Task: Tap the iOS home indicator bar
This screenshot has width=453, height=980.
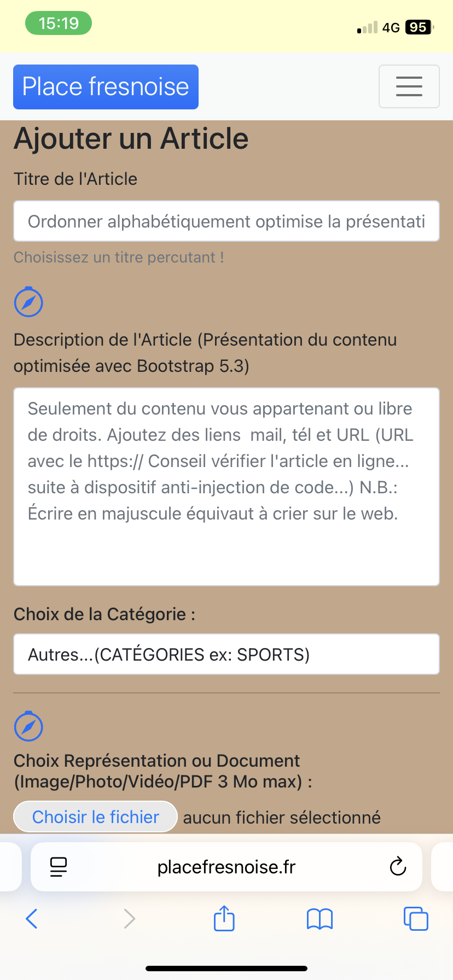Action: pyautogui.click(x=226, y=968)
